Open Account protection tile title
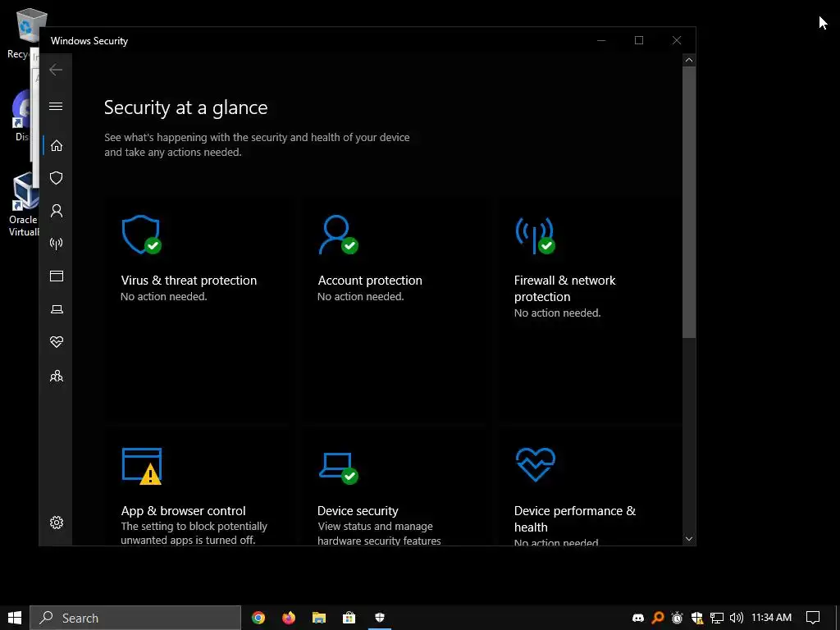This screenshot has width=840, height=630. point(370,281)
